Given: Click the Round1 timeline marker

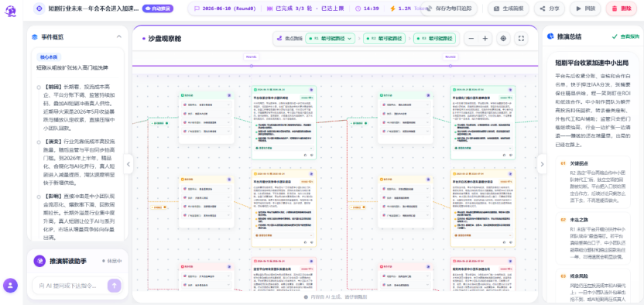Looking at the screenshot, I should 252,57.
